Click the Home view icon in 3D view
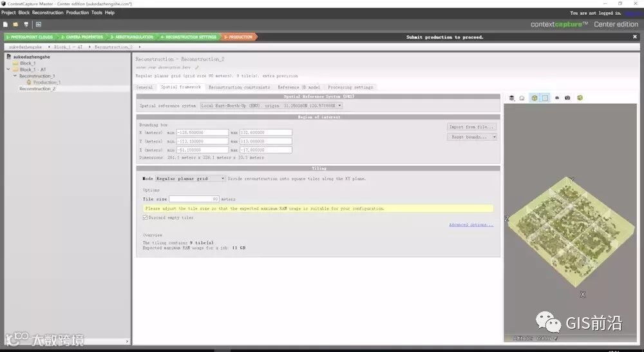Viewport: 644px width, 352px height. (x=522, y=98)
